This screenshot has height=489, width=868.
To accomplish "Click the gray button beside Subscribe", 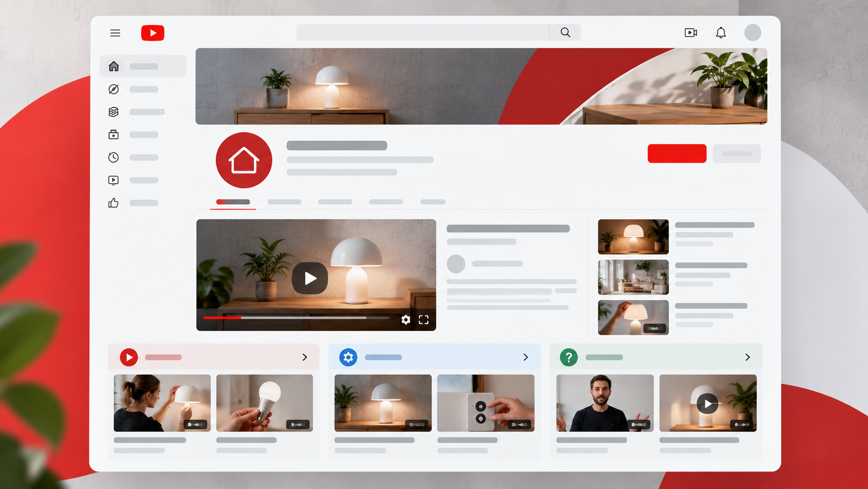I will 737,153.
